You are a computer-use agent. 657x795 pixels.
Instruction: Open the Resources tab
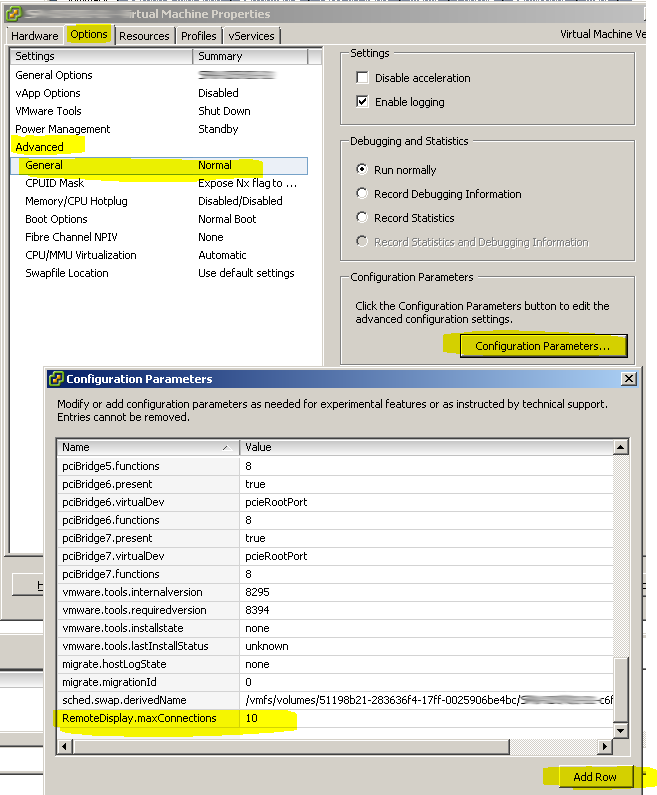click(144, 36)
